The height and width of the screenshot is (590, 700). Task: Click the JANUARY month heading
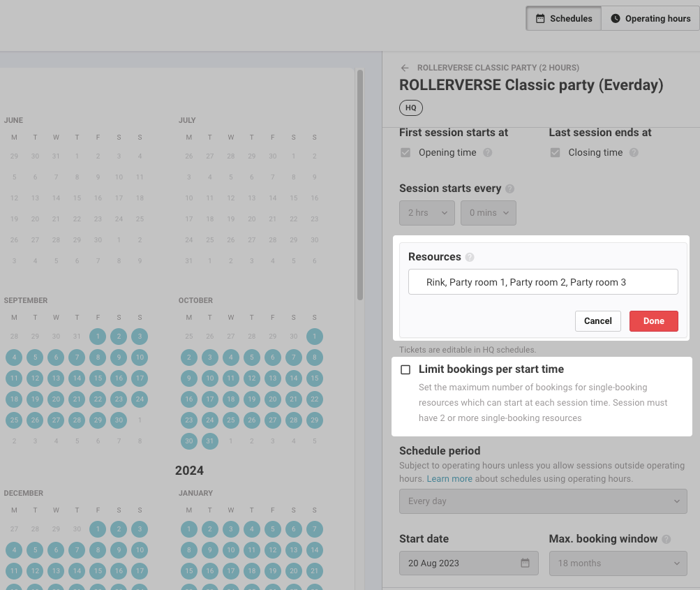pos(195,493)
